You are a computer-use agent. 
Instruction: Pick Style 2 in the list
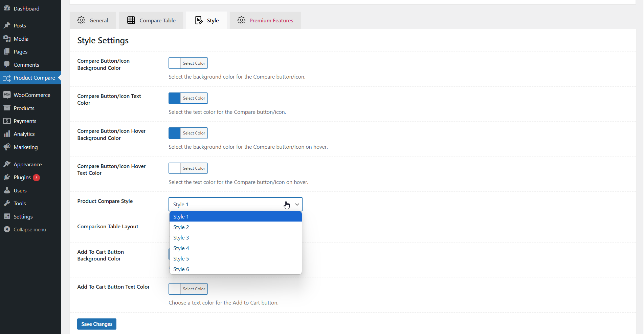click(x=181, y=227)
